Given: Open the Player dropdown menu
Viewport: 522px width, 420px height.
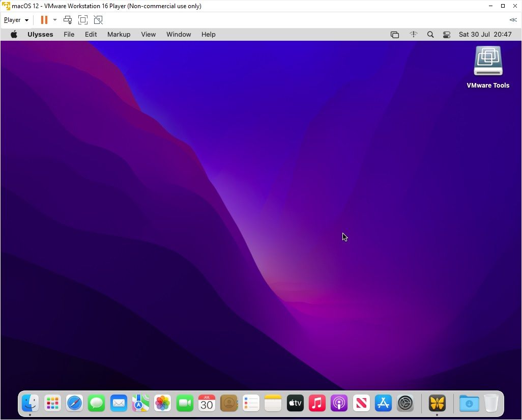Looking at the screenshot, I should (15, 19).
